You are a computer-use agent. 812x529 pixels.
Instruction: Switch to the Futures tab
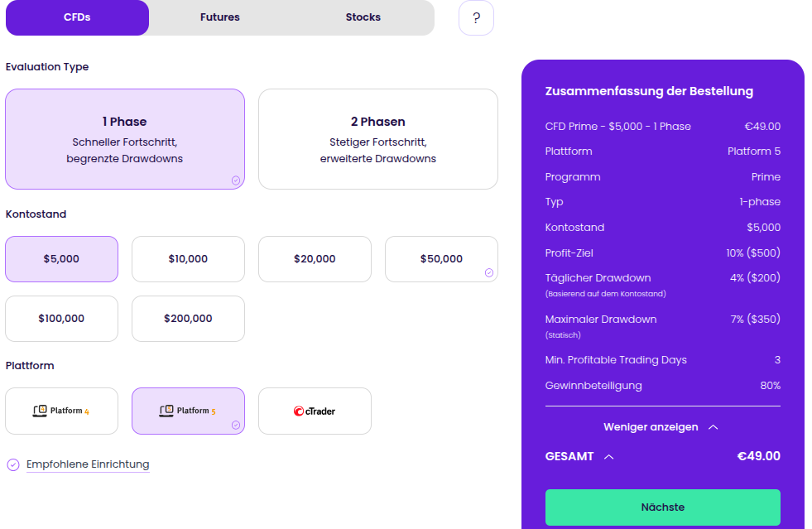[220, 17]
